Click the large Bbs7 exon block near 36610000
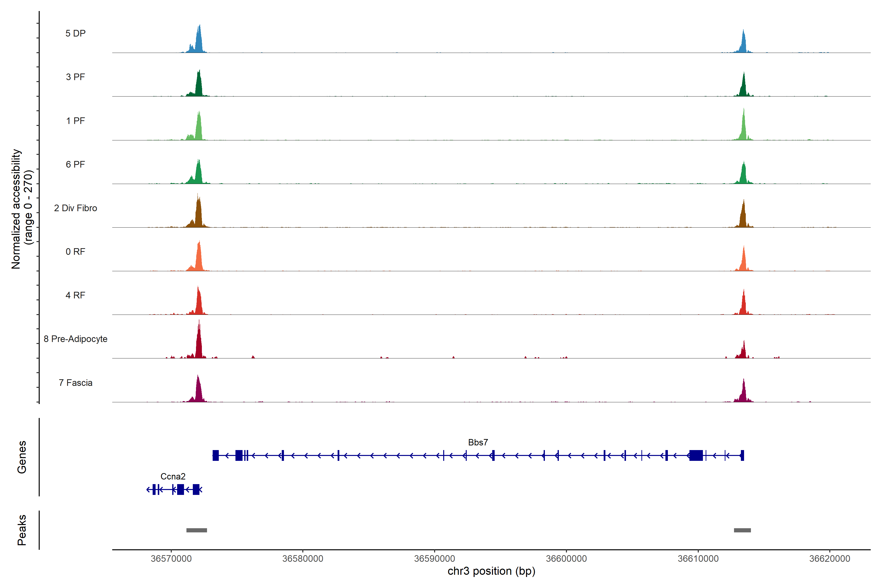Image resolution: width=882 pixels, height=588 pixels. (x=696, y=455)
